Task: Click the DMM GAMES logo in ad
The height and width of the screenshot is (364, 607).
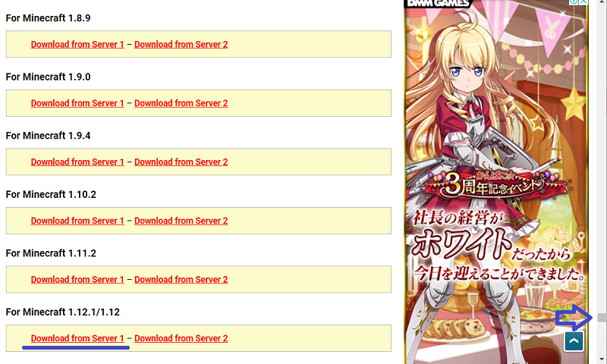Action: coord(438,4)
